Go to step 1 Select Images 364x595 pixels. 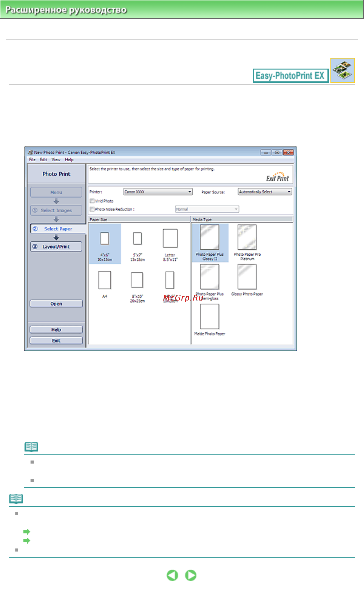(56, 210)
